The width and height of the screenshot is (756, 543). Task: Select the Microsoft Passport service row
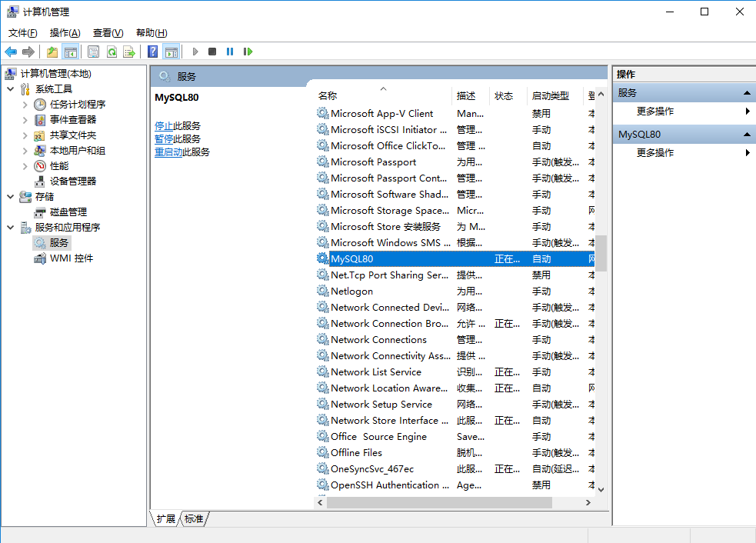tap(455, 162)
